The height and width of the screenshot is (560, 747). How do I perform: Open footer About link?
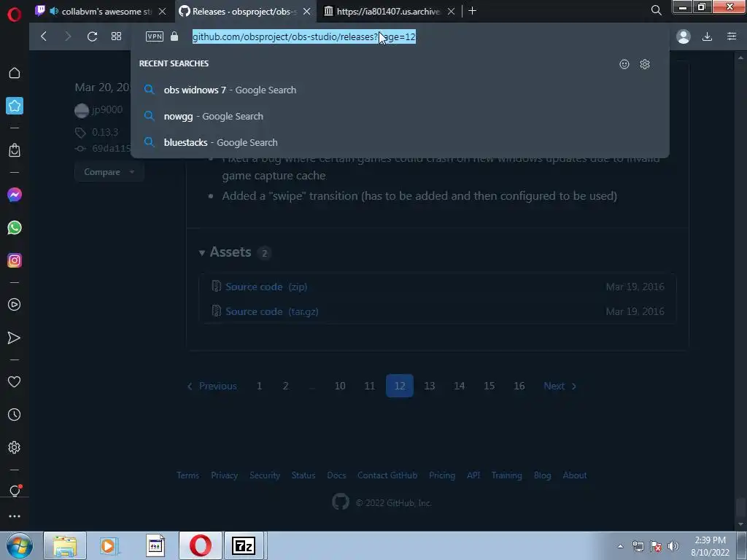pos(575,475)
